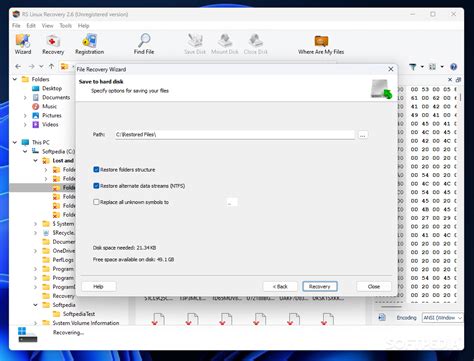Screen dimensions: 474x361
Task: Expand the Pictures tree node
Action: click(x=25, y=116)
